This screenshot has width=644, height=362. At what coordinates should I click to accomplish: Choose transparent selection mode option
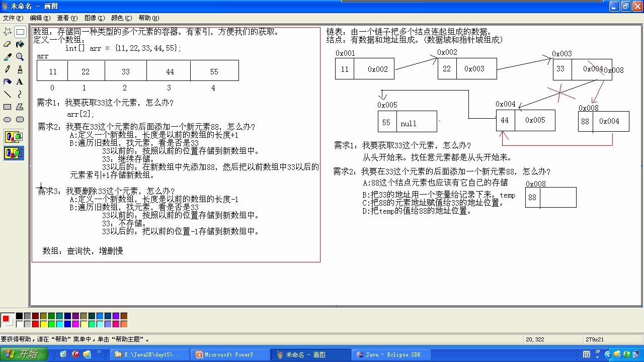pyautogui.click(x=14, y=153)
